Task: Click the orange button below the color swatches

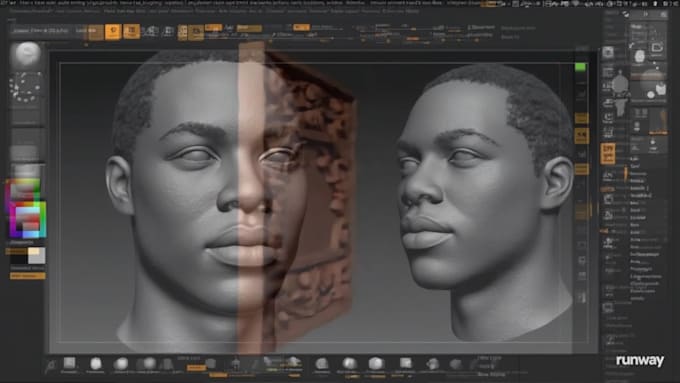Action: pyautogui.click(x=27, y=276)
